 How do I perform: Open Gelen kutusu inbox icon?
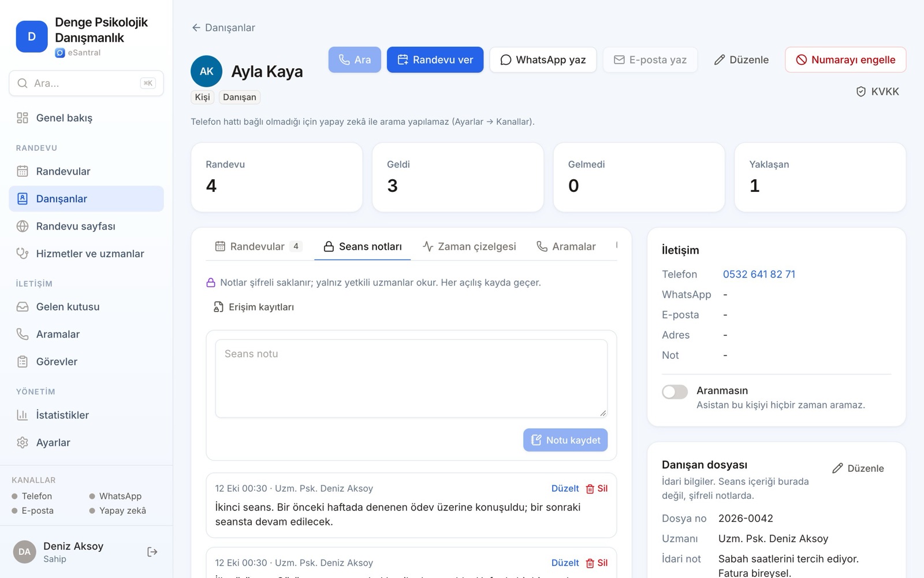[x=23, y=307]
